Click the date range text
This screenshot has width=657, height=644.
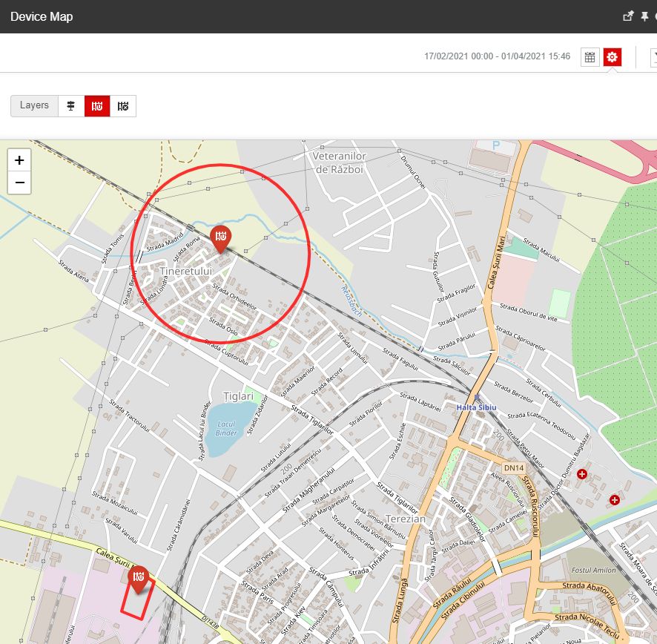[x=497, y=57]
